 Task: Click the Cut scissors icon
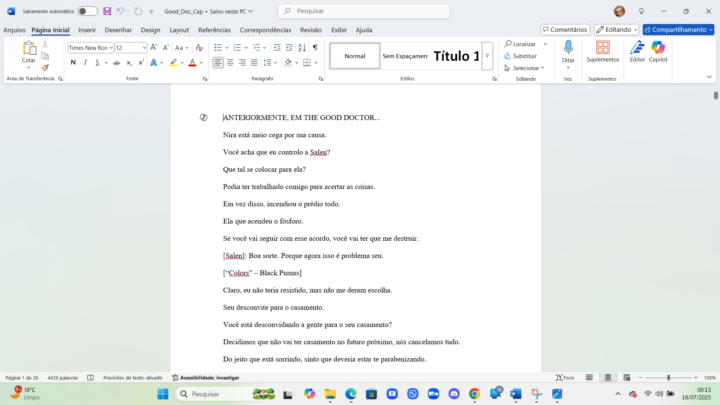[x=45, y=45]
